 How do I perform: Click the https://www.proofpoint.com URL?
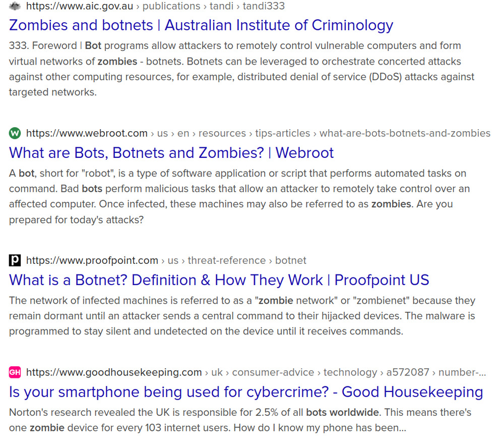tap(92, 260)
